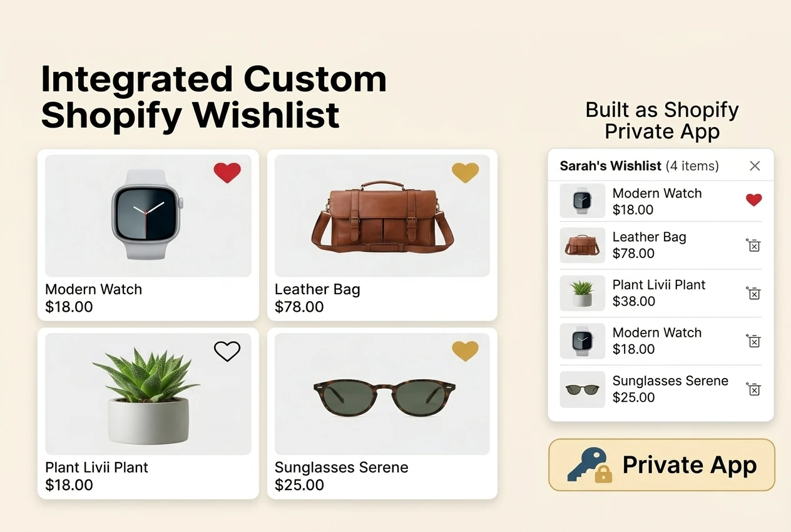Click the red heart beside Modern Watch in wishlist
The width and height of the screenshot is (791, 532).
pos(753,200)
